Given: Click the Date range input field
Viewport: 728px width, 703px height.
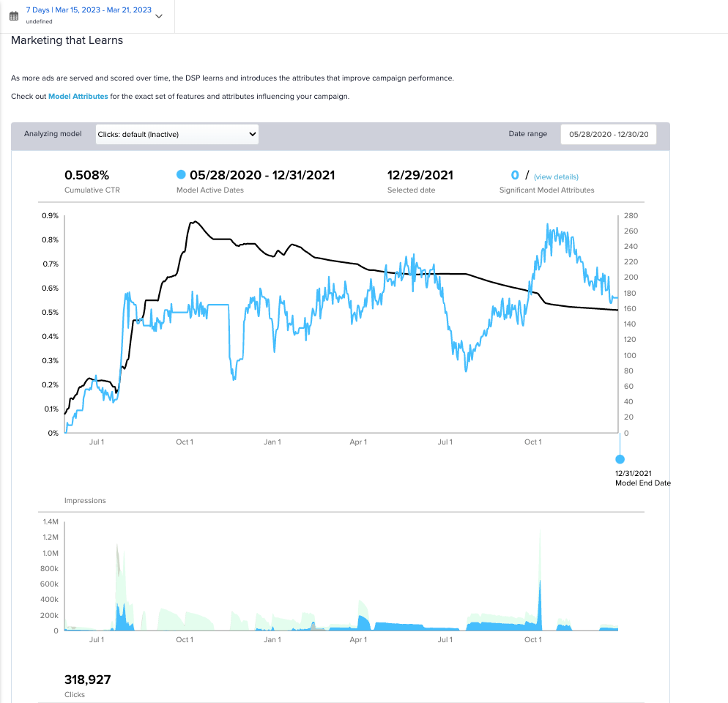Looking at the screenshot, I should click(x=608, y=134).
